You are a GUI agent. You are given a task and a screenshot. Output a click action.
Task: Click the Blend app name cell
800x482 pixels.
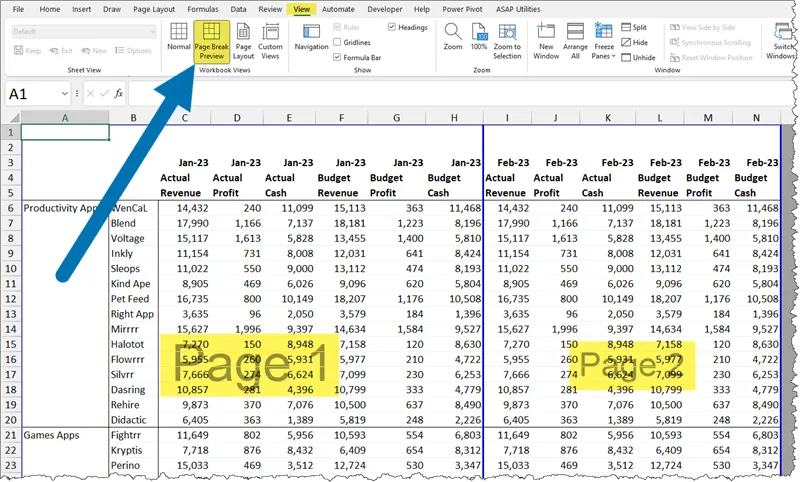(x=134, y=223)
